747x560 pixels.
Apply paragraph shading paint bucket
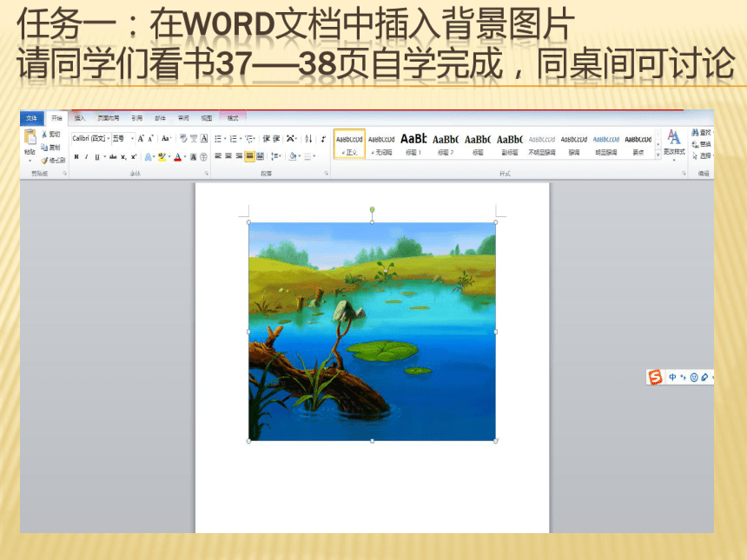click(293, 155)
